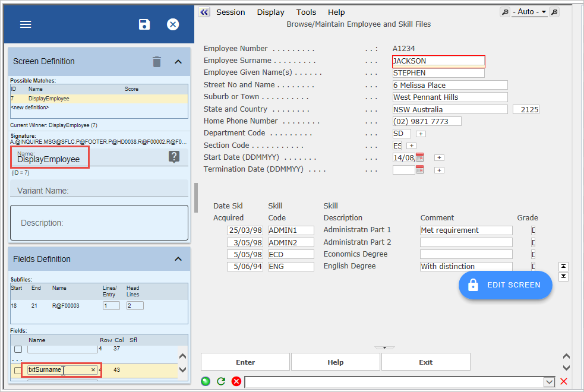Viewport: 584px width, 392px height.
Task: Open the Start Date prompt plus button
Action: 439,158
